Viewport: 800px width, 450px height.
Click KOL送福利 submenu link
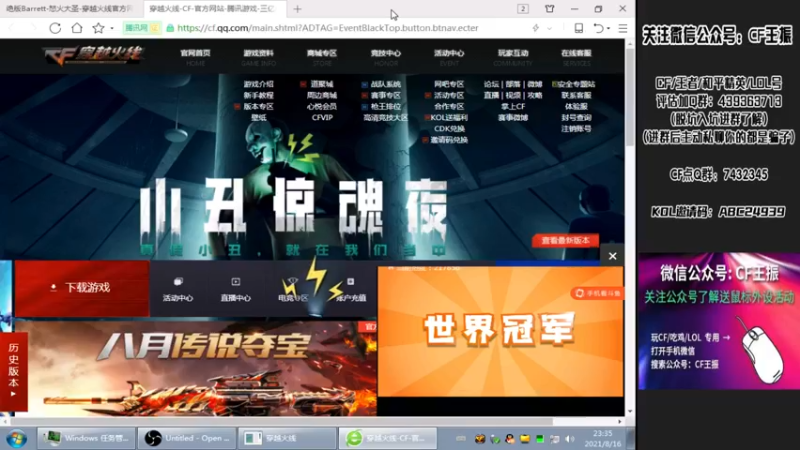click(x=449, y=118)
